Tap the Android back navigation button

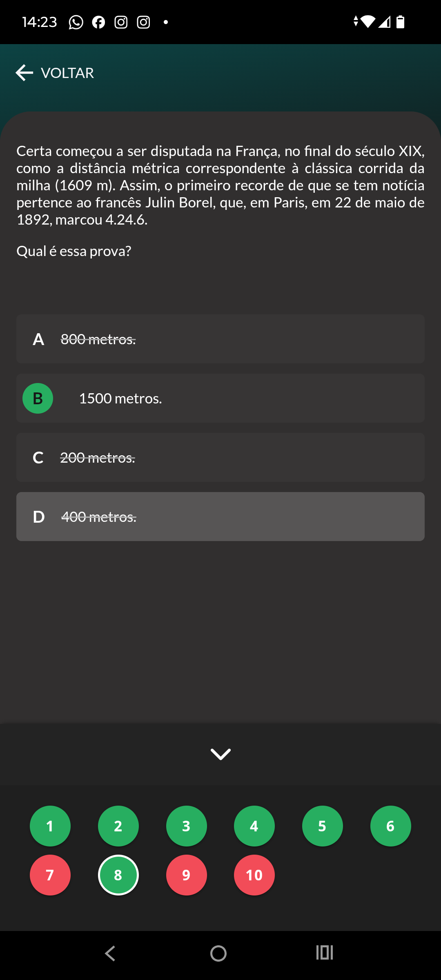(110, 953)
